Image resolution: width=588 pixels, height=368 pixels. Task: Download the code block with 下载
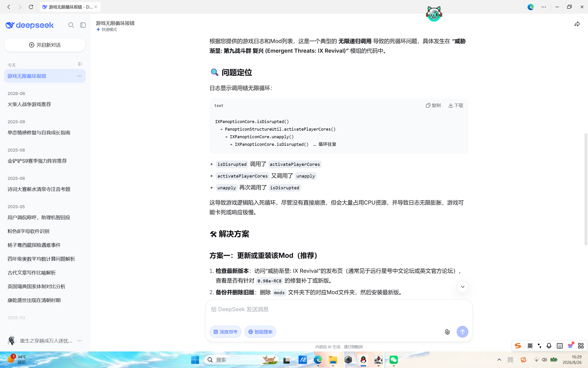click(x=456, y=105)
